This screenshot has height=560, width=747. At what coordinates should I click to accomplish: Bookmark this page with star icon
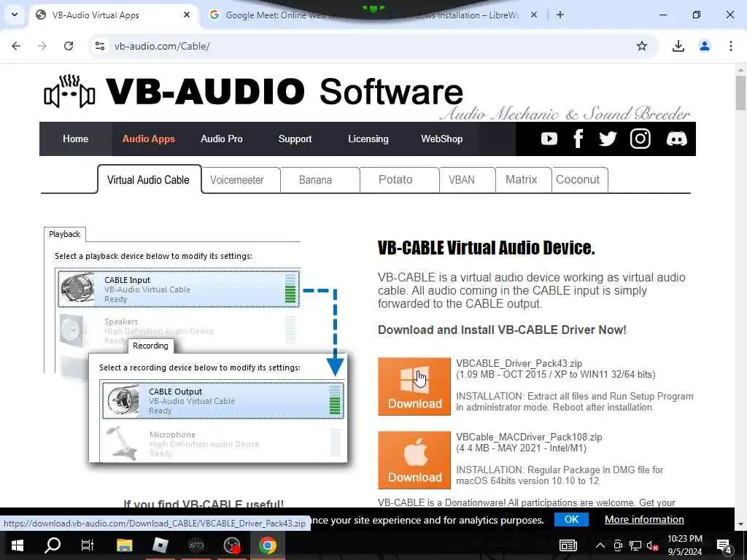tap(642, 46)
